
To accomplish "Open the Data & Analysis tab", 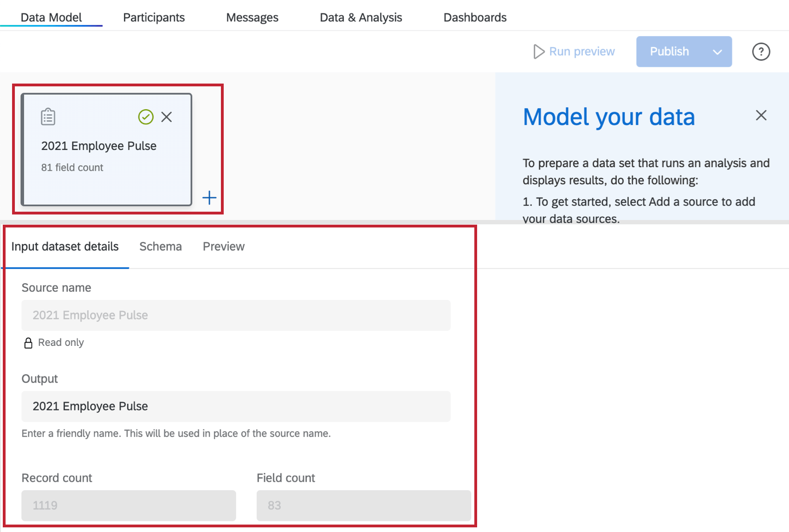I will pos(361,17).
